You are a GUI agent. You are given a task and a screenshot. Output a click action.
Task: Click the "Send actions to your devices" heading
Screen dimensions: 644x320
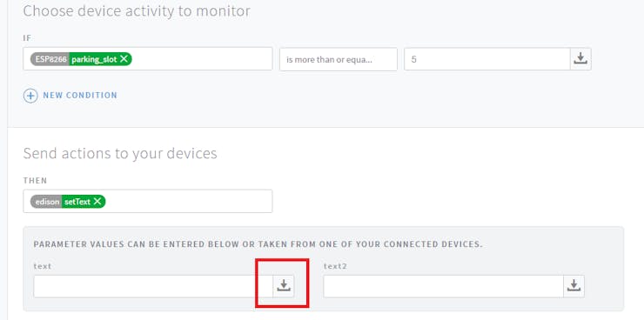(120, 153)
